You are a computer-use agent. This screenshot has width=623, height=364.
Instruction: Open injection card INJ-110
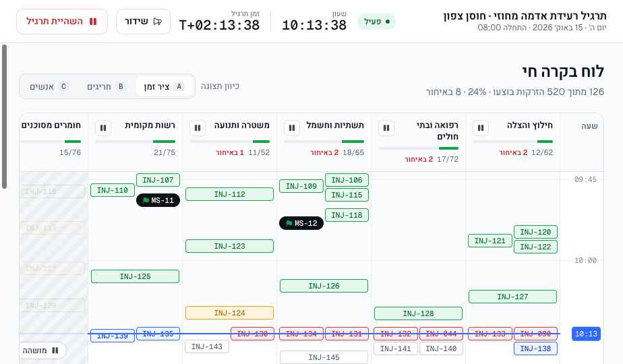pyautogui.click(x=113, y=190)
